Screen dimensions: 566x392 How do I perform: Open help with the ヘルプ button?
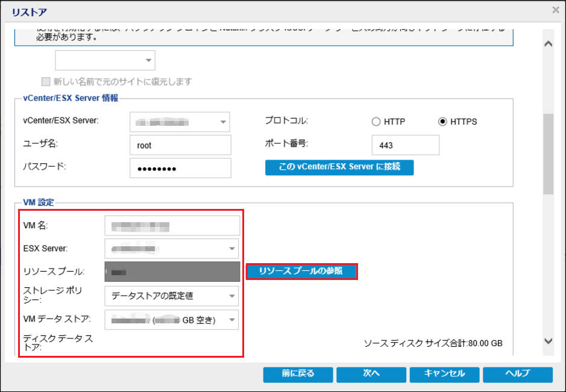pos(517,374)
